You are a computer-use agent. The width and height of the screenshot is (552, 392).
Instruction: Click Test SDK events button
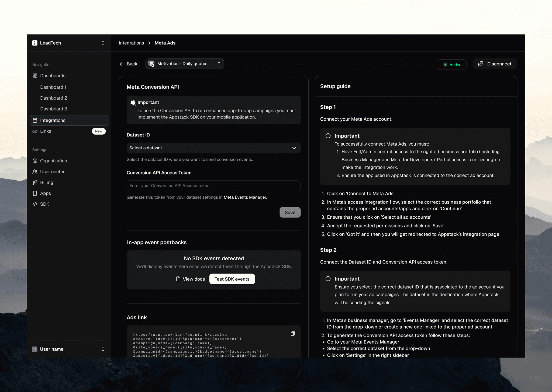click(x=232, y=279)
